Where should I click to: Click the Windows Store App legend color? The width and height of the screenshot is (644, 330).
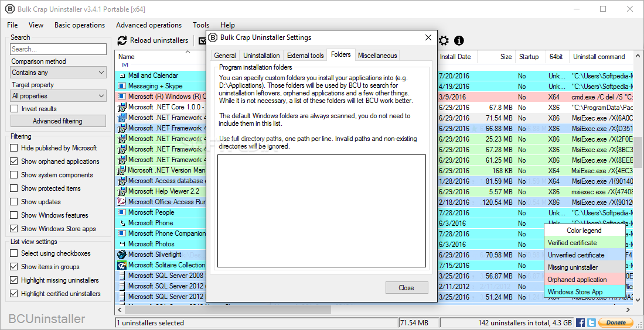(584, 292)
